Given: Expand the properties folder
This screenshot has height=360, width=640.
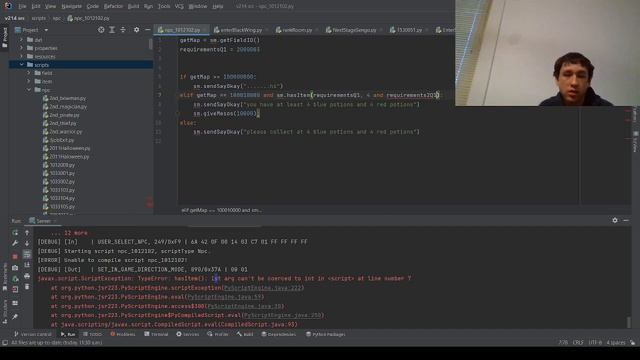Looking at the screenshot, I should [x=22, y=48].
